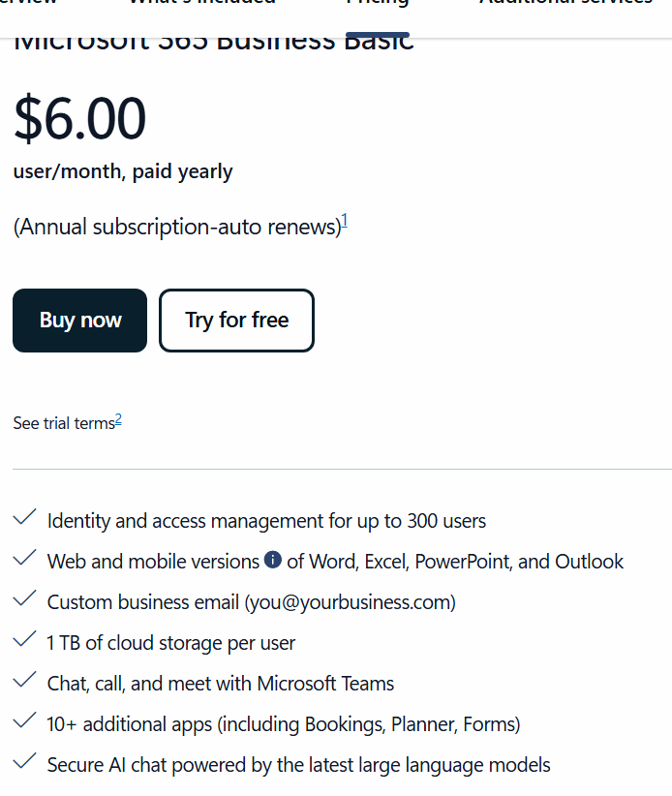Switch to the Pricing tab

(378, 4)
